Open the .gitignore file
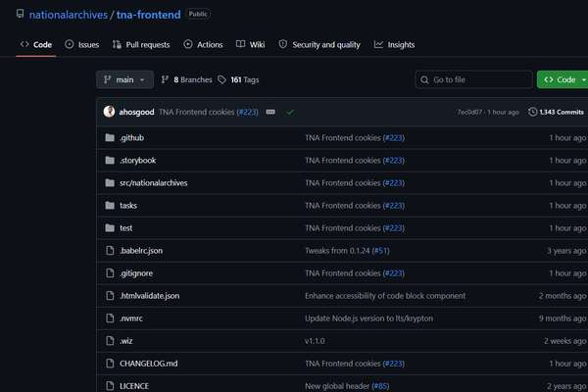Viewport: 588px width, 392px height. [x=136, y=273]
